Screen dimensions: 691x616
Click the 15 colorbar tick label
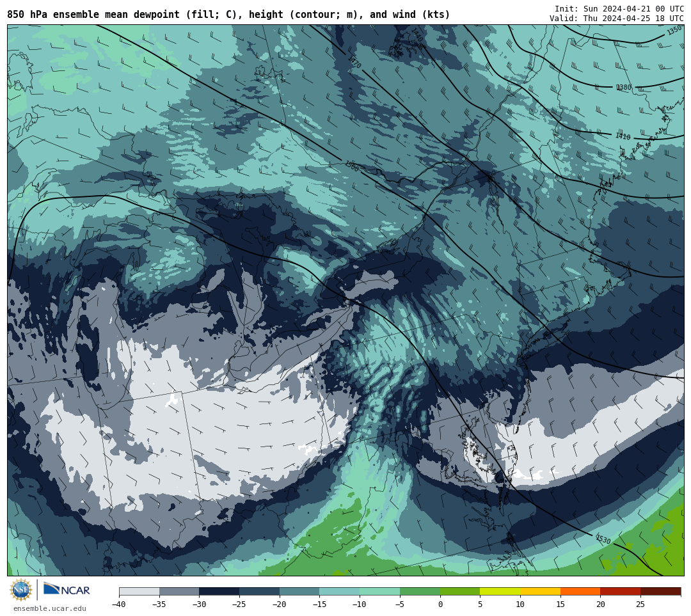560,604
